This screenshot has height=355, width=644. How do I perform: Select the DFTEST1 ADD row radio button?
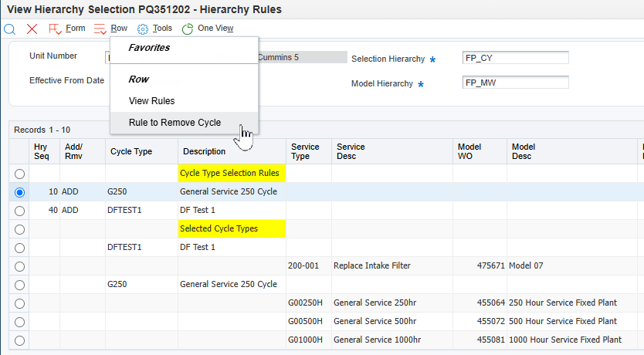pos(19,211)
